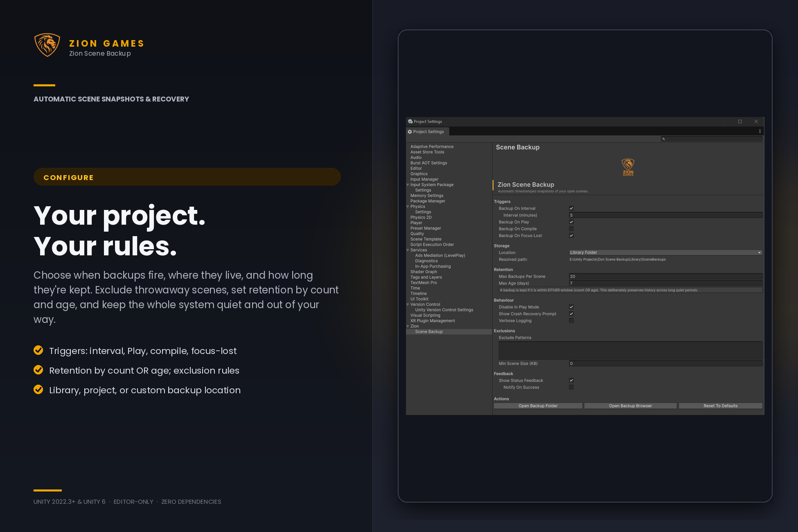Select Script Execution Order
This screenshot has width=798, height=532.
(x=432, y=245)
